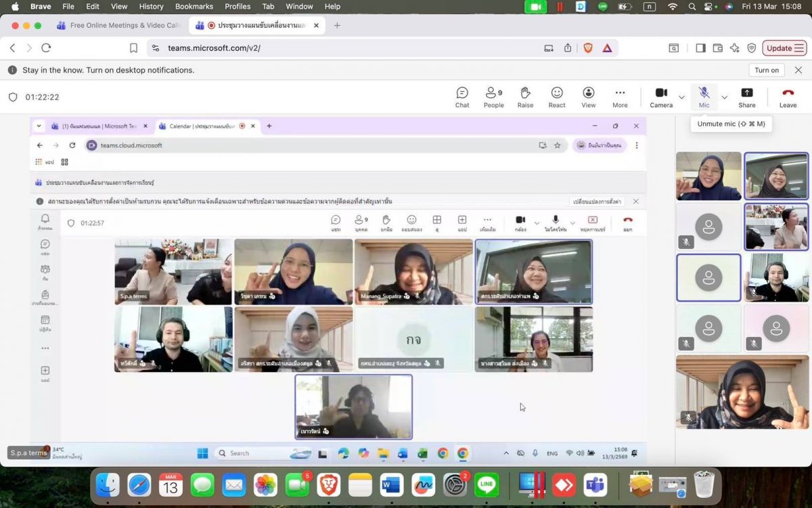Dismiss the notification banner
Viewport: 812px width, 508px height.
[798, 70]
